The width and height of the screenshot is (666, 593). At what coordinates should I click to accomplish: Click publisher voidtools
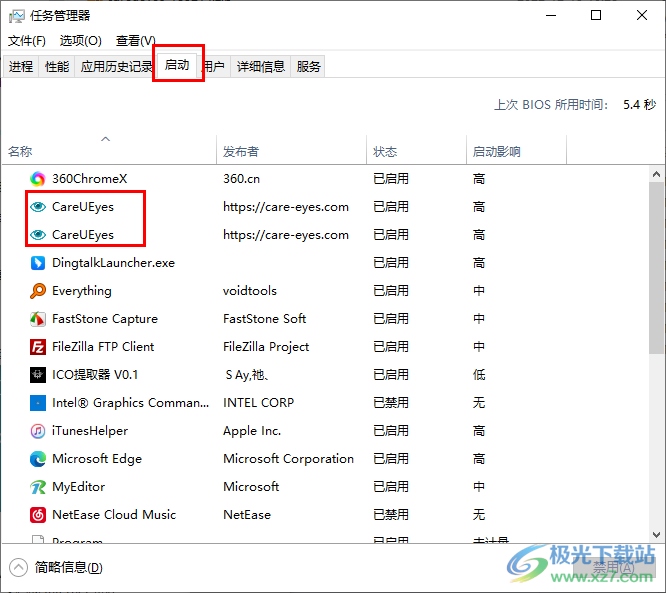(250, 291)
